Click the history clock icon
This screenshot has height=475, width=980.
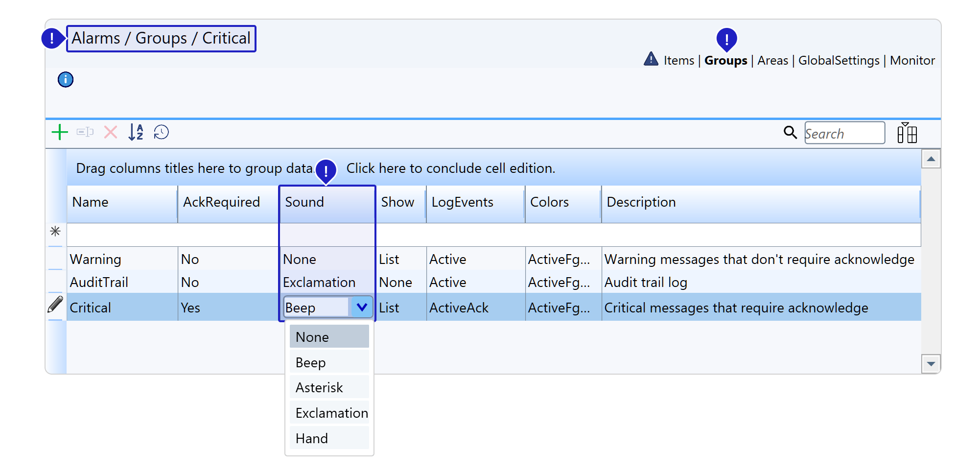161,132
